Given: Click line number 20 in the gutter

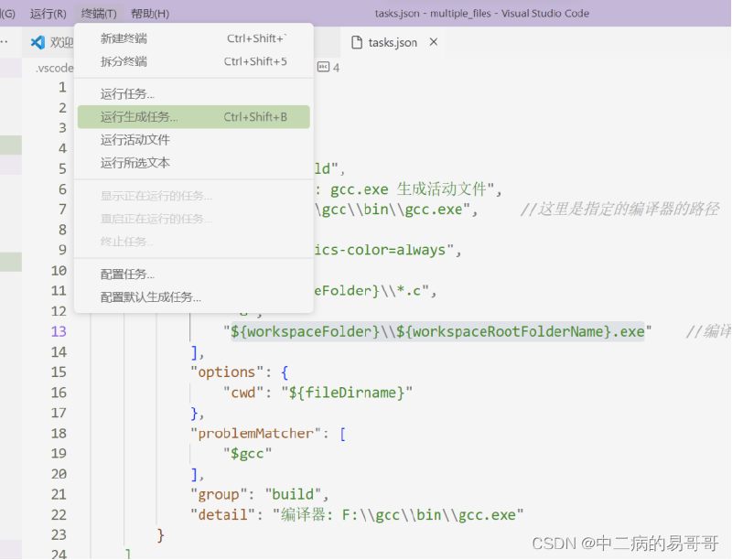Looking at the screenshot, I should point(59,474).
